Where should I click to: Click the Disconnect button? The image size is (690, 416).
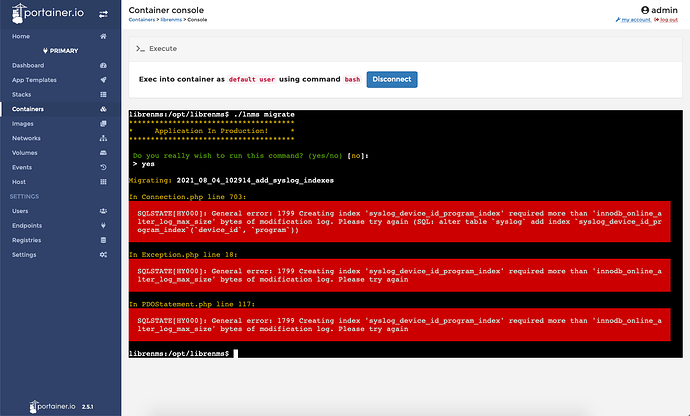coord(392,79)
